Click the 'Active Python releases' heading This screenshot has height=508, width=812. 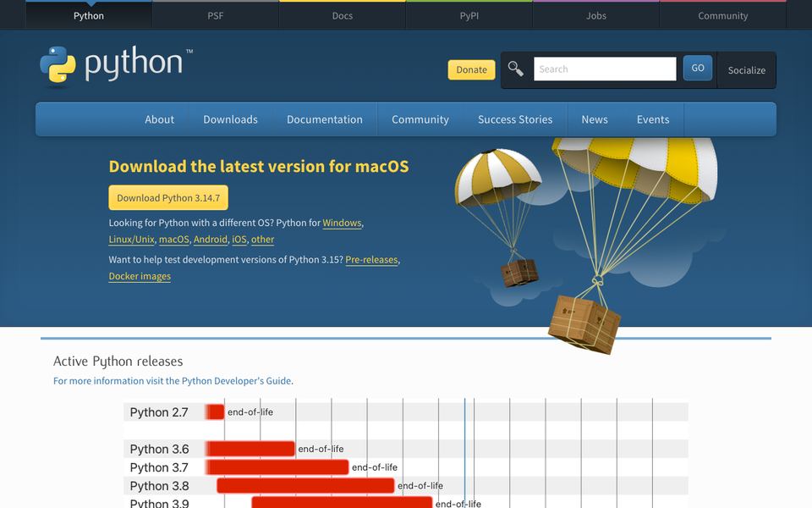(x=118, y=362)
